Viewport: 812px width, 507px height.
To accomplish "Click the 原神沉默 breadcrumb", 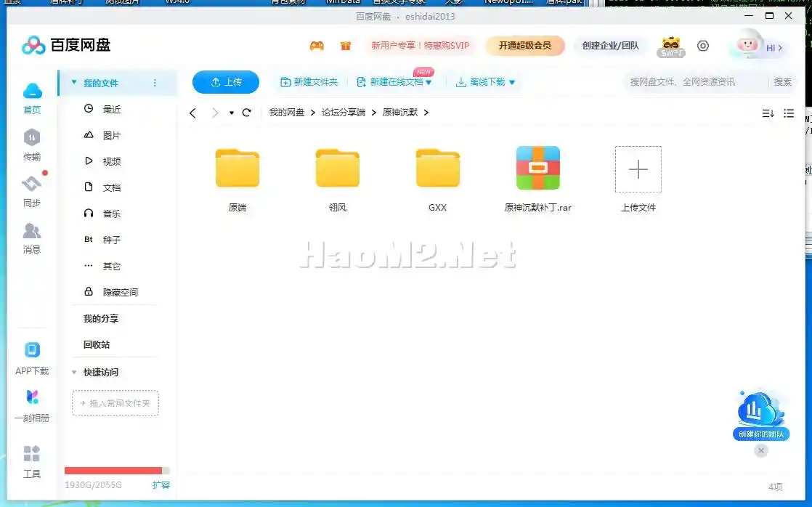I will 399,113.
